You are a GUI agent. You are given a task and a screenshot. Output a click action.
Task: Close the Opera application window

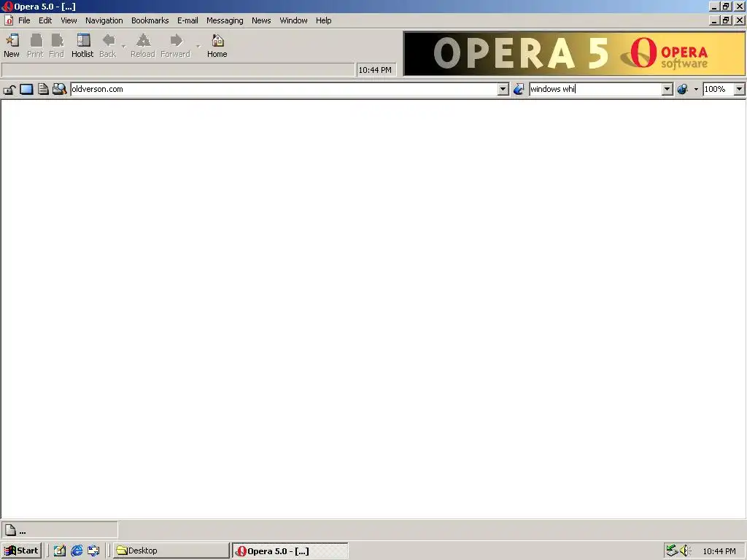740,7
